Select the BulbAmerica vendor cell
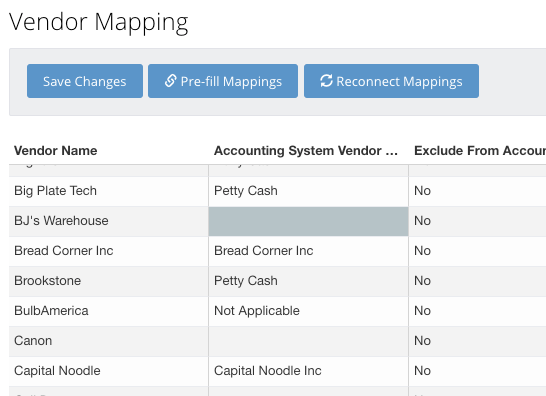Viewport: 546px width, 396px height. tap(109, 311)
